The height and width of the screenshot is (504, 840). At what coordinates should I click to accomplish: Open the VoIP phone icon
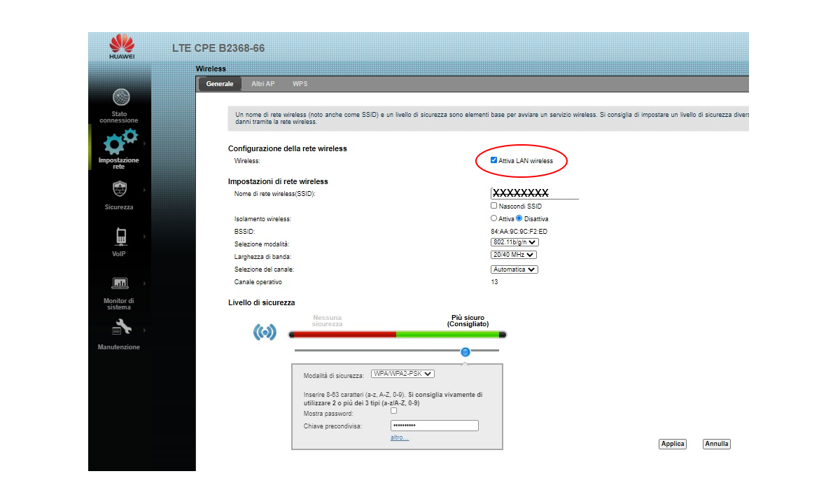(x=121, y=237)
